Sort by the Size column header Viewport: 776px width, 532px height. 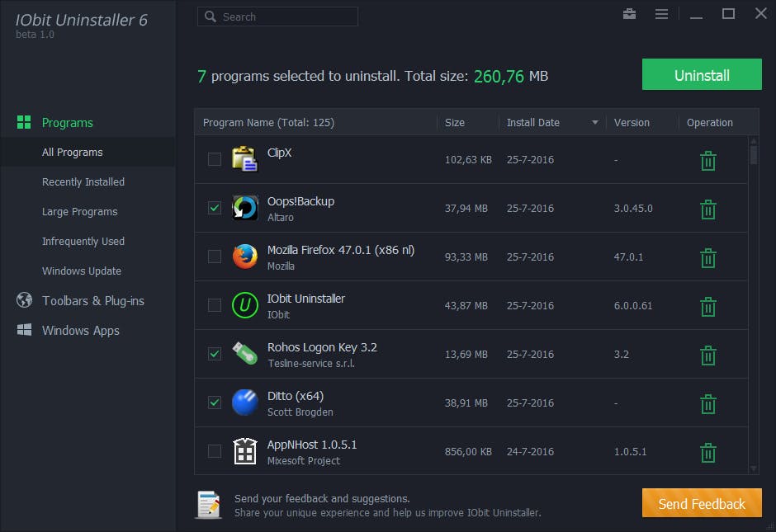pyautogui.click(x=455, y=123)
